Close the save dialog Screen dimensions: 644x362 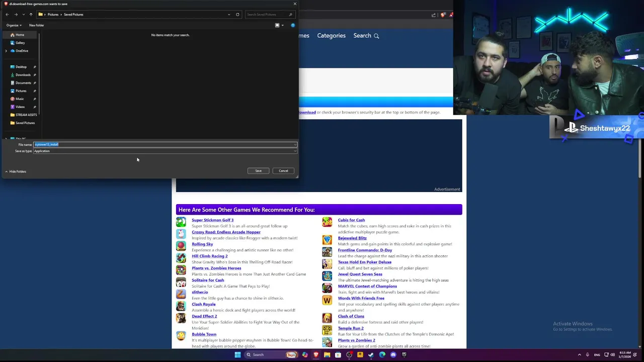click(x=295, y=4)
